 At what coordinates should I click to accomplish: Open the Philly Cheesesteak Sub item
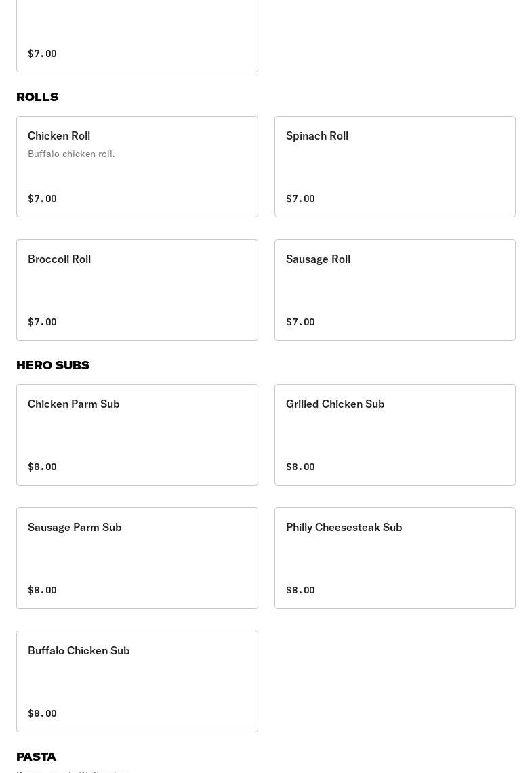(x=394, y=558)
